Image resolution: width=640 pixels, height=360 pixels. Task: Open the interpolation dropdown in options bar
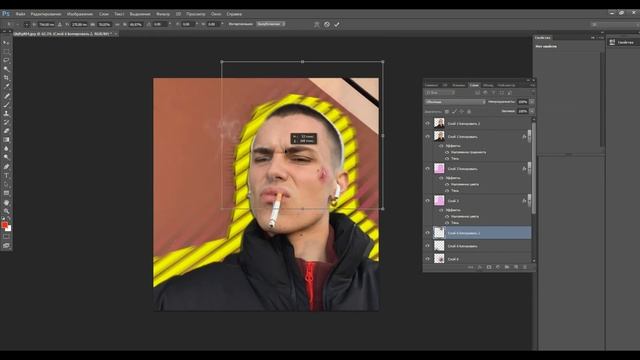click(271, 24)
